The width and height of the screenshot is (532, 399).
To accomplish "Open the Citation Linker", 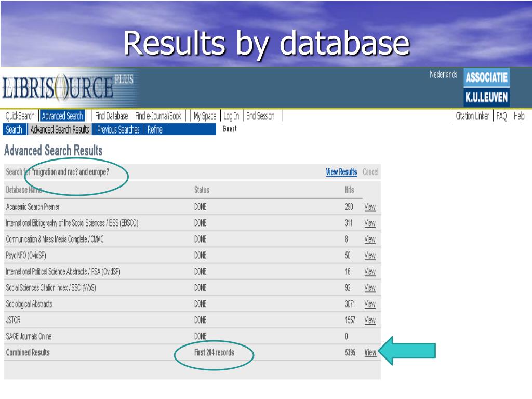I will pyautogui.click(x=472, y=116).
